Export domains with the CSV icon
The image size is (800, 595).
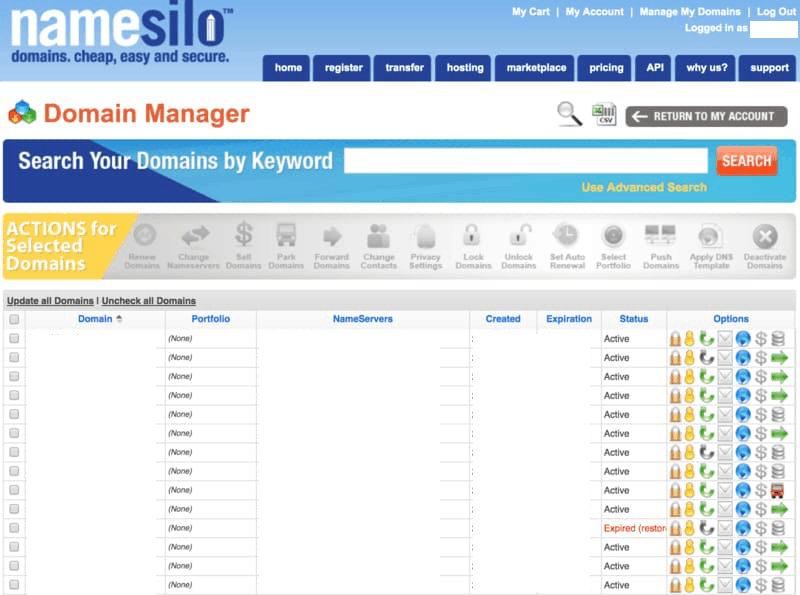(604, 114)
